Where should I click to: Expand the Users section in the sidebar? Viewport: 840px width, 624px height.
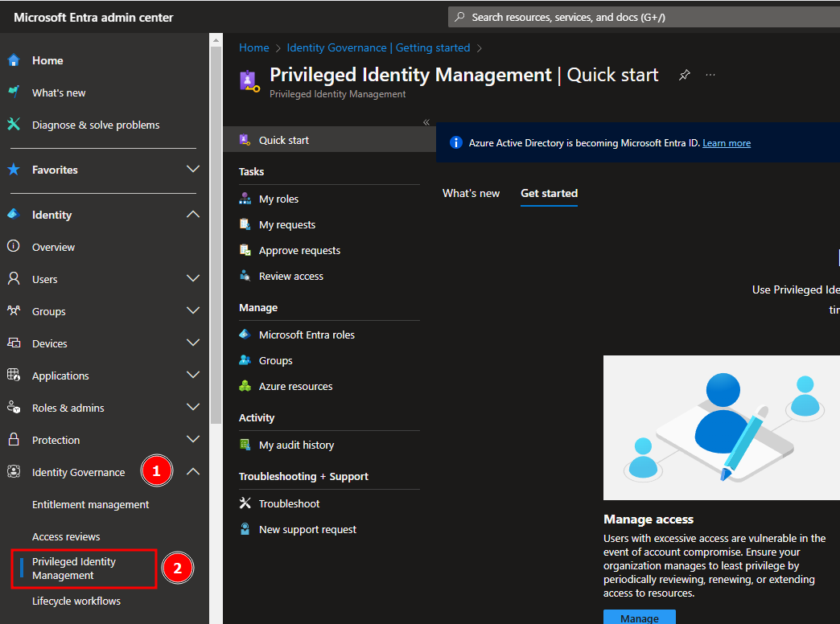click(192, 278)
